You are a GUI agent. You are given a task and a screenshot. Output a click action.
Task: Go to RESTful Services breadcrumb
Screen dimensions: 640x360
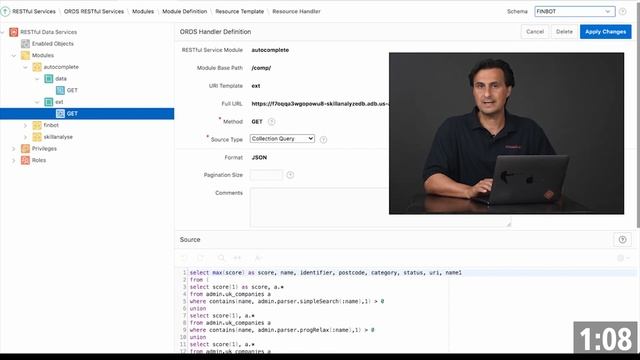(33, 11)
